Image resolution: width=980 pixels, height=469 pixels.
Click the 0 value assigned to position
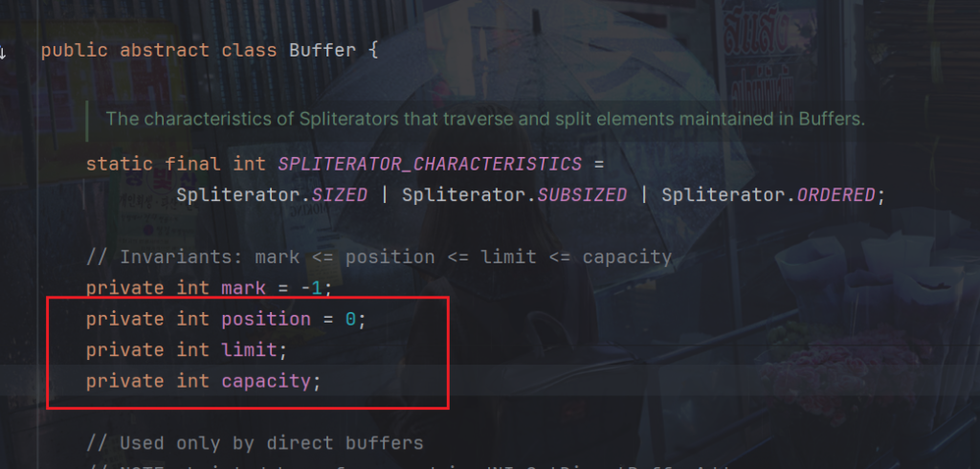click(350, 319)
